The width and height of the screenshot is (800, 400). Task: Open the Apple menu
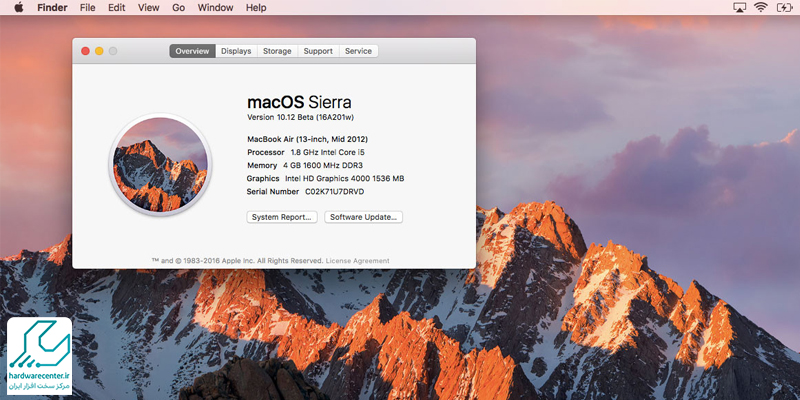tap(18, 7)
